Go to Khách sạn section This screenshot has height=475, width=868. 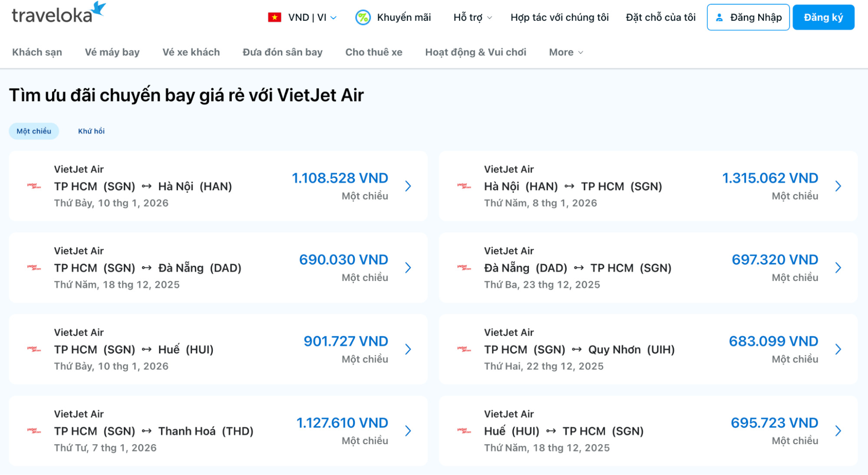[37, 52]
